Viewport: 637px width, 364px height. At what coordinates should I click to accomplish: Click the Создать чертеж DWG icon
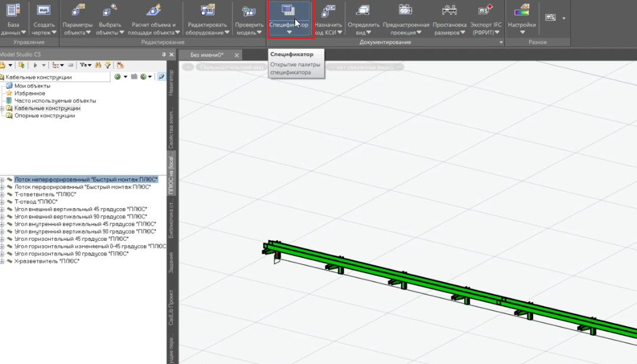coord(44,10)
